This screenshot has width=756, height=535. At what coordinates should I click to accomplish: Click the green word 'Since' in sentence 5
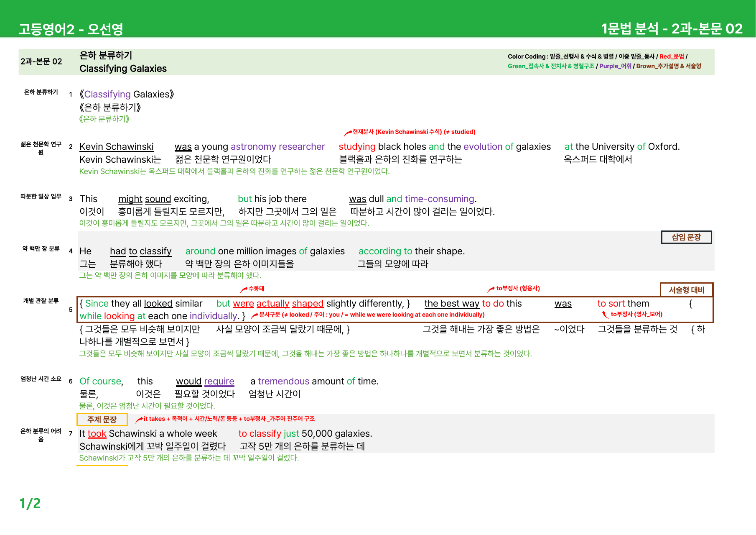coord(97,303)
